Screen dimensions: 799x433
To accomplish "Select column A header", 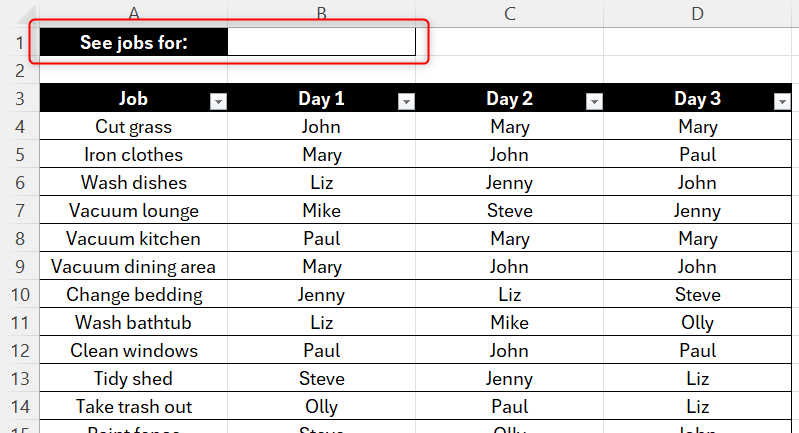I will click(134, 13).
